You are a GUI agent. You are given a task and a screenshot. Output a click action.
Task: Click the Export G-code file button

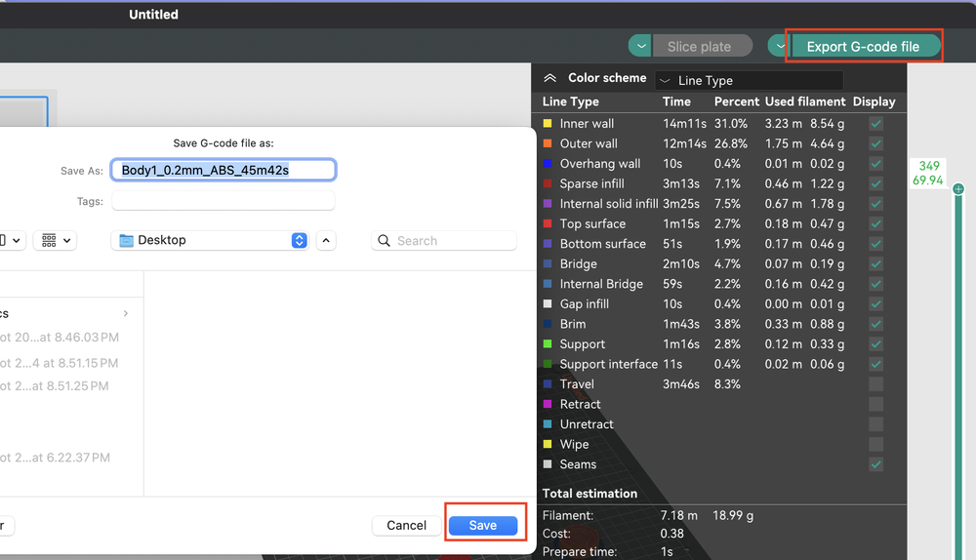tap(864, 46)
